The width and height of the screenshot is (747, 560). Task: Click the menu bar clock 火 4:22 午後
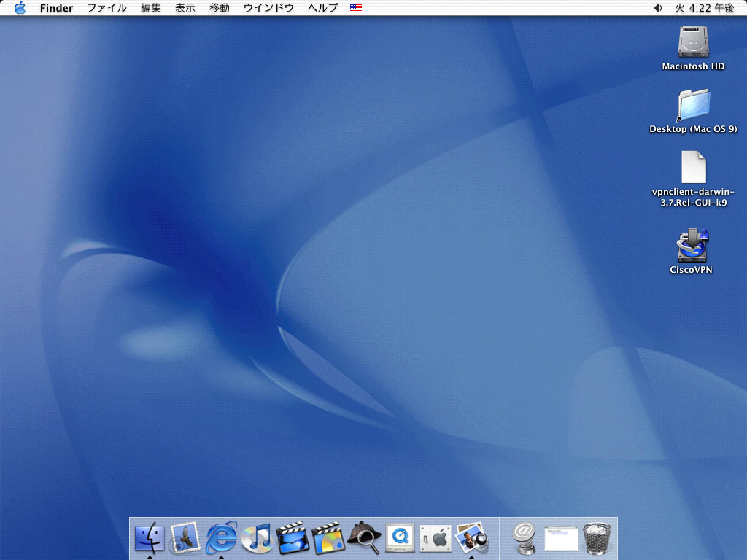pyautogui.click(x=705, y=8)
